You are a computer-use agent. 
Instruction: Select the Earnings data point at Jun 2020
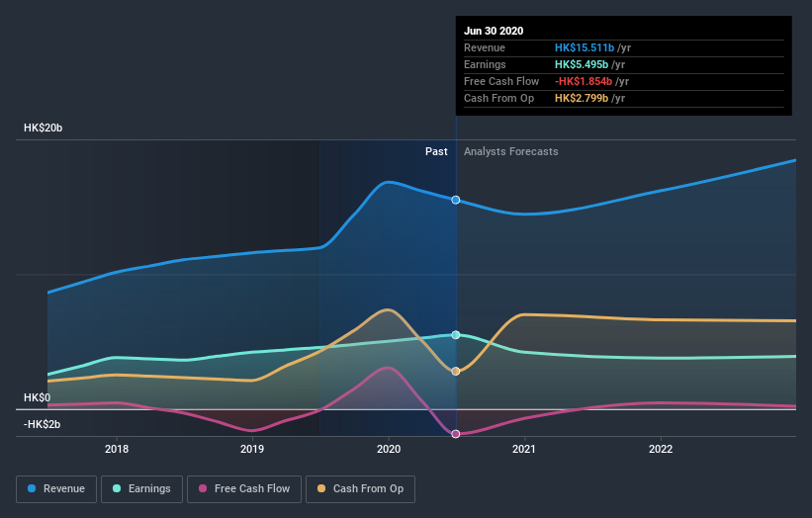click(x=456, y=335)
